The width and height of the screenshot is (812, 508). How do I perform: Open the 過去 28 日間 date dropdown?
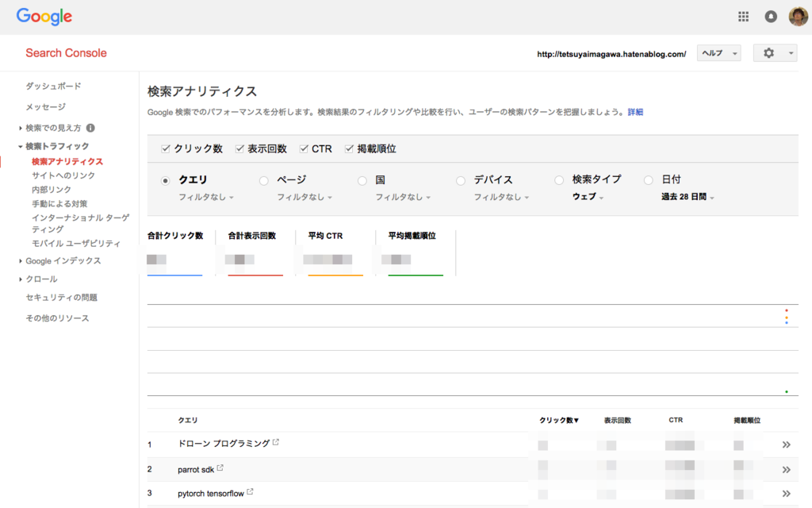(x=688, y=197)
